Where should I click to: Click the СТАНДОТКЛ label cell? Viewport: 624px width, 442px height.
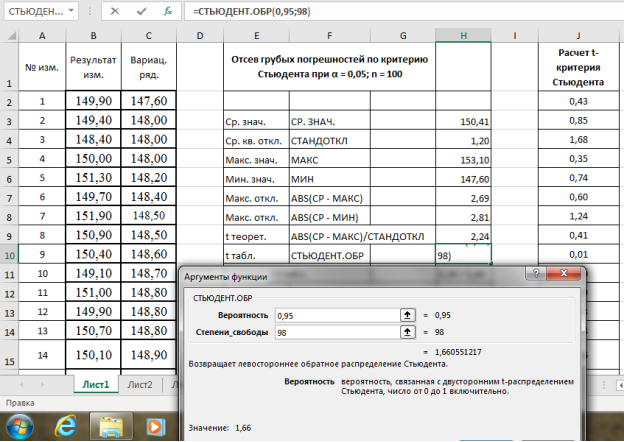click(330, 140)
